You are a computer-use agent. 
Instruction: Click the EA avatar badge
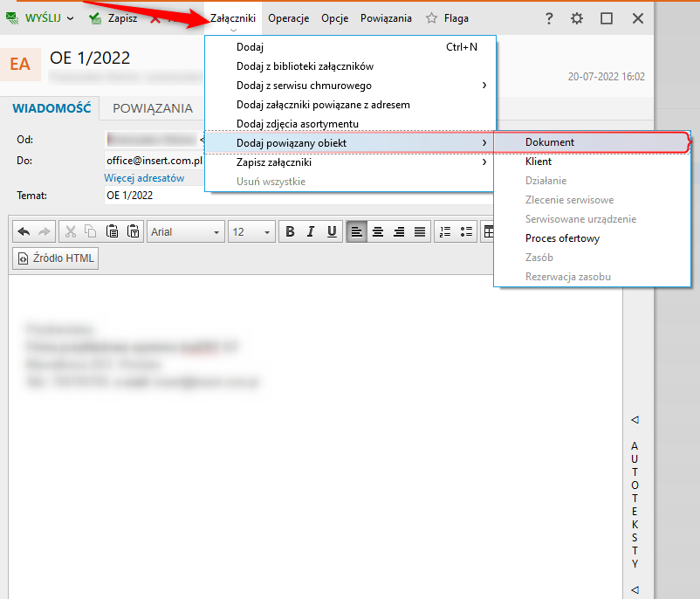[20, 64]
